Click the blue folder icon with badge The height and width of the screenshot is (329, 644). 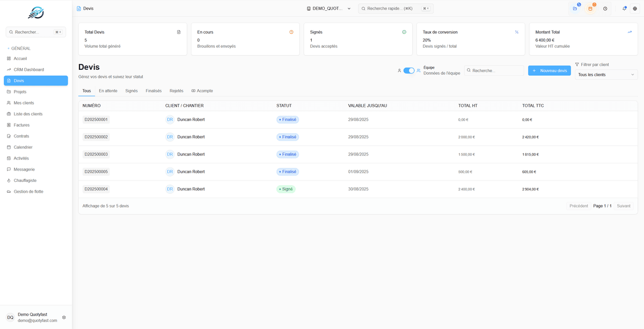[575, 8]
